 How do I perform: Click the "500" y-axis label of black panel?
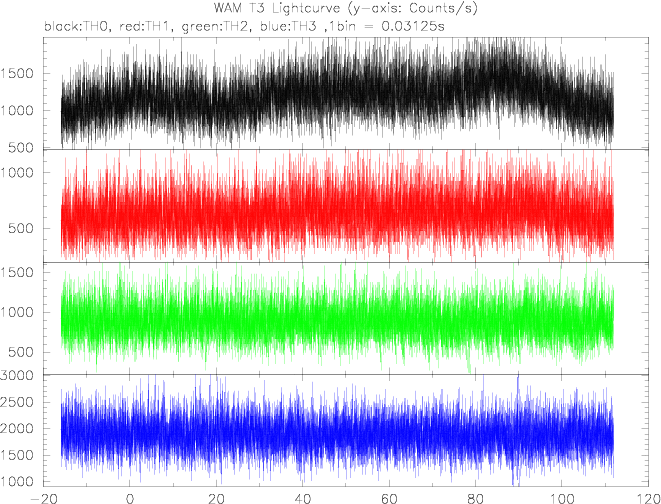tap(22, 148)
